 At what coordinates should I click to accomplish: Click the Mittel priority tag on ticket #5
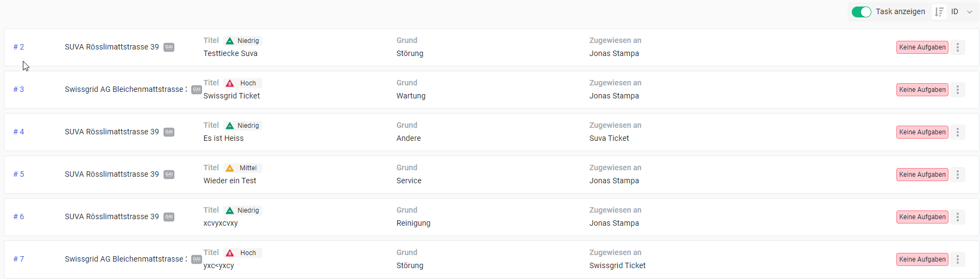coord(243,168)
